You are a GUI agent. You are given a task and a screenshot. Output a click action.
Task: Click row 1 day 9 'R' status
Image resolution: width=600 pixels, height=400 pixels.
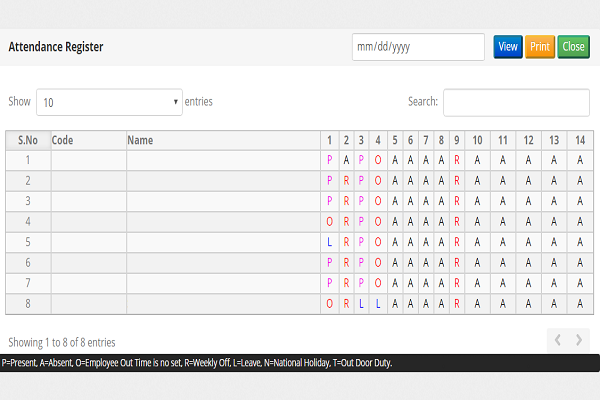click(456, 160)
